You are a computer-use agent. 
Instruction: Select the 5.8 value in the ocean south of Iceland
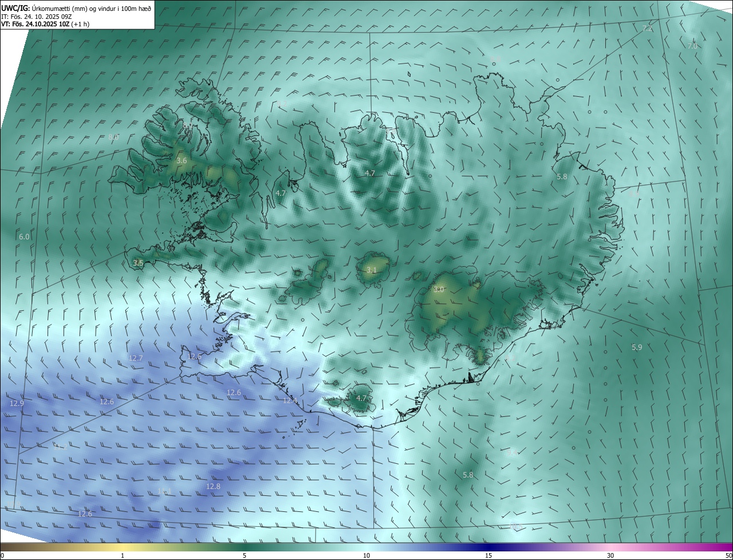click(468, 475)
